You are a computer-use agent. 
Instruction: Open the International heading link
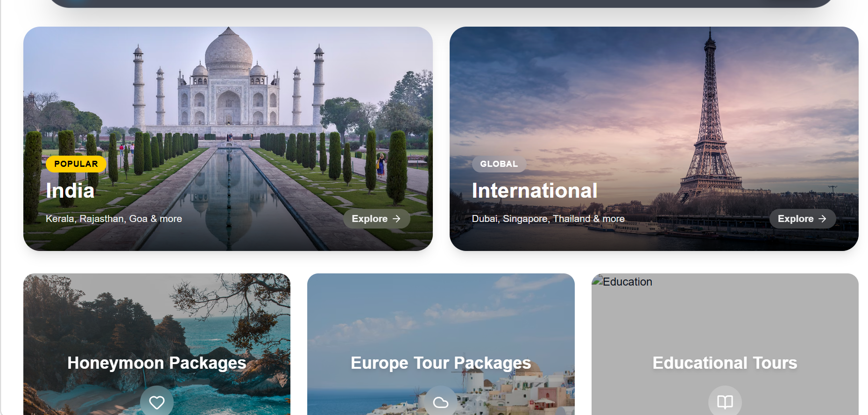click(534, 191)
